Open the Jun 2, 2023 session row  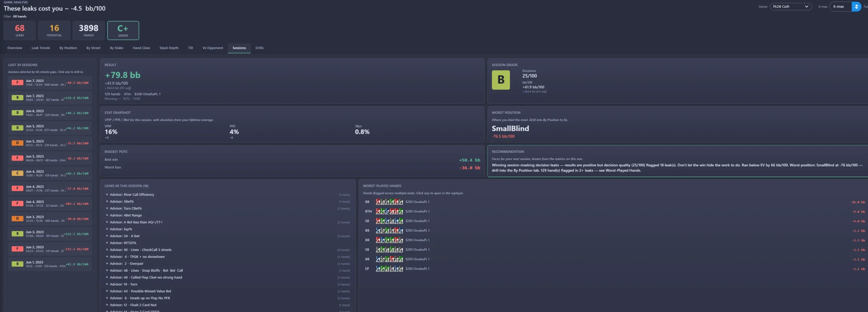point(50,249)
